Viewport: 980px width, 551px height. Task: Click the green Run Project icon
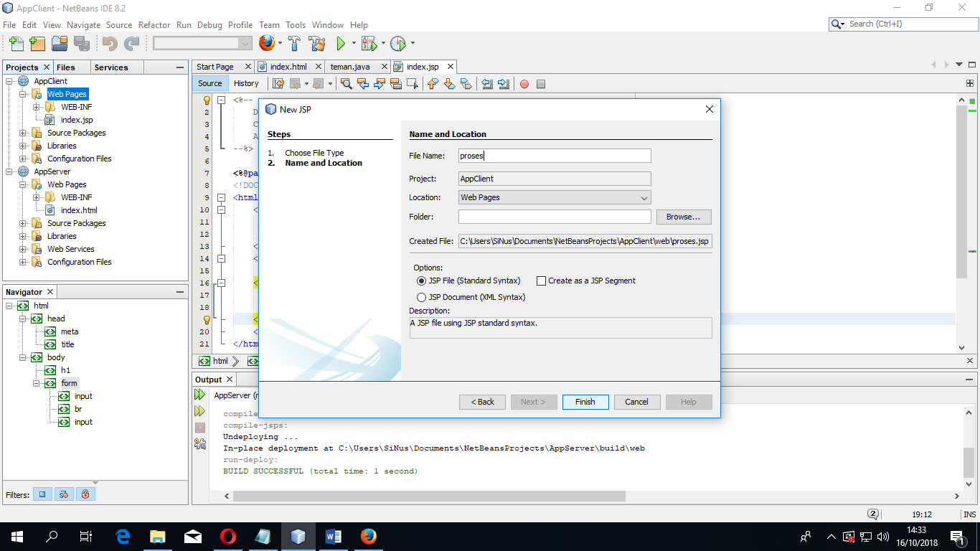click(341, 44)
